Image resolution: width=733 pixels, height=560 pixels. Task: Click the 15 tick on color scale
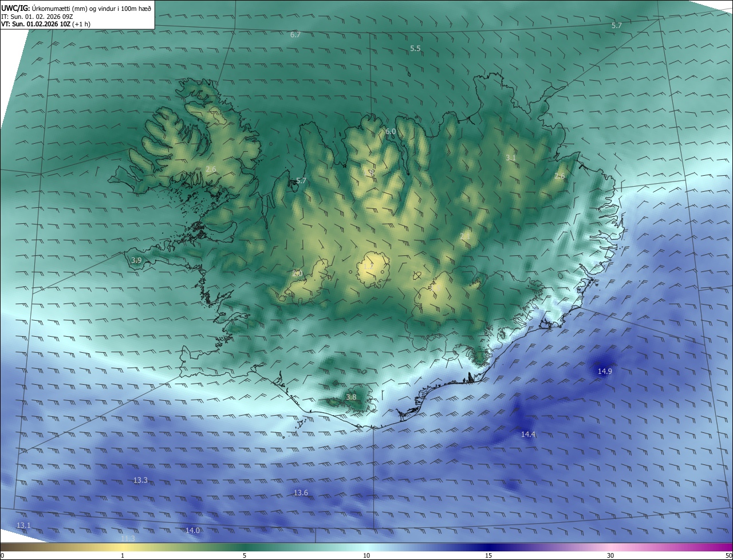(x=488, y=555)
